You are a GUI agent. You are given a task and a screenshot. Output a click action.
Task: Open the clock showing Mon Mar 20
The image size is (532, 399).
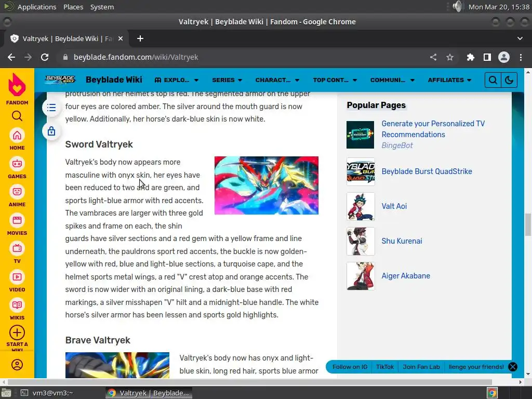(x=499, y=7)
